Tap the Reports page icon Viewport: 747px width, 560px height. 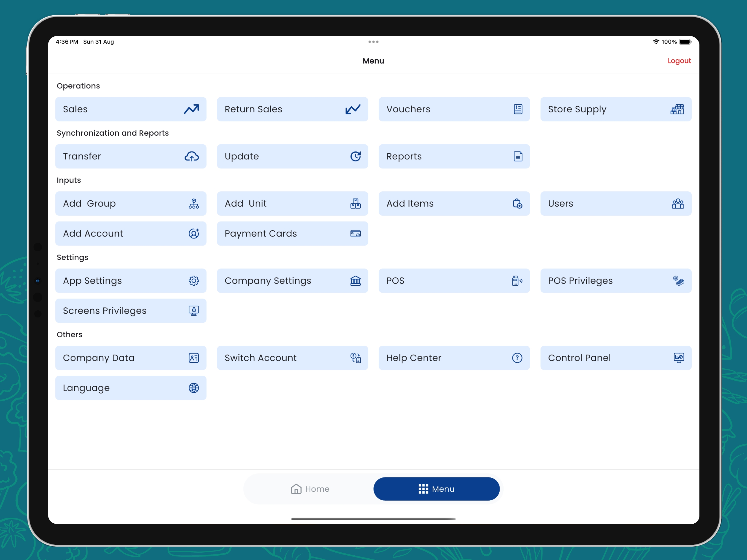click(x=518, y=156)
